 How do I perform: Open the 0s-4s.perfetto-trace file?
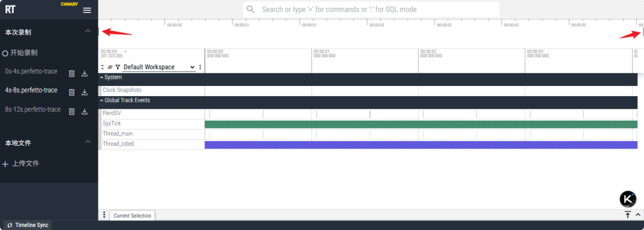coord(31,71)
